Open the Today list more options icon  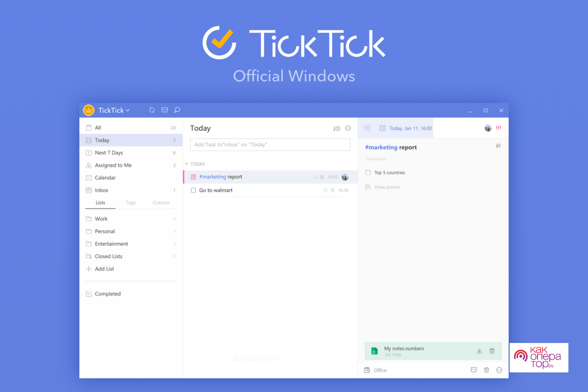348,128
